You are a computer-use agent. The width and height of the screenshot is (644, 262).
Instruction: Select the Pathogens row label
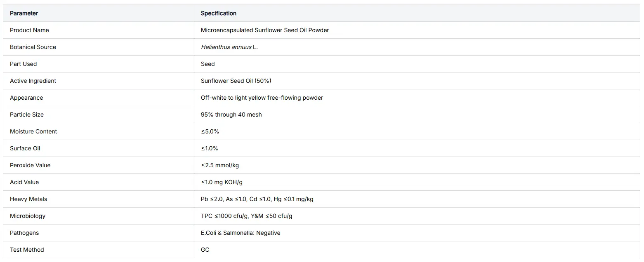[x=24, y=233]
